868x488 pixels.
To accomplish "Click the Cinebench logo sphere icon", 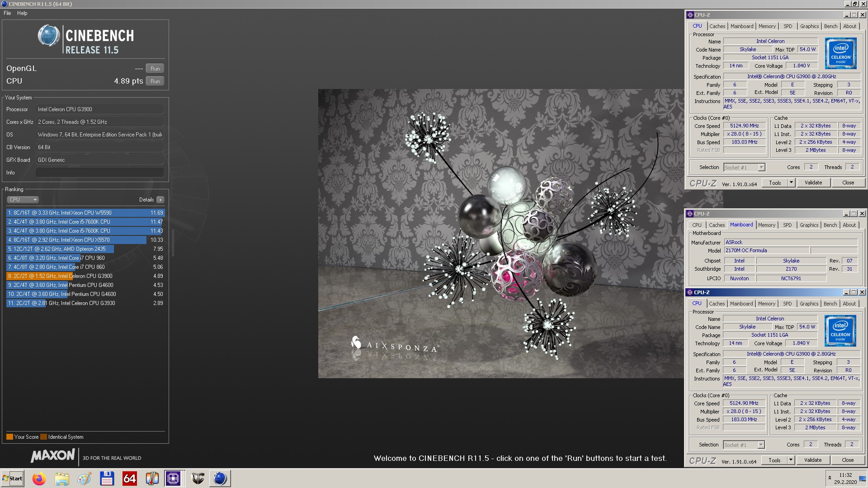I will pos(49,36).
